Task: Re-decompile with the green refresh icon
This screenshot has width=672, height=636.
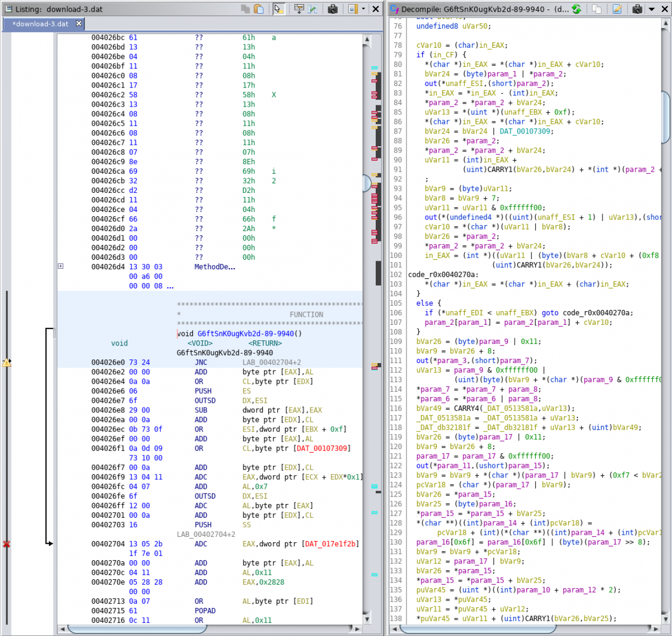Action: tap(577, 9)
